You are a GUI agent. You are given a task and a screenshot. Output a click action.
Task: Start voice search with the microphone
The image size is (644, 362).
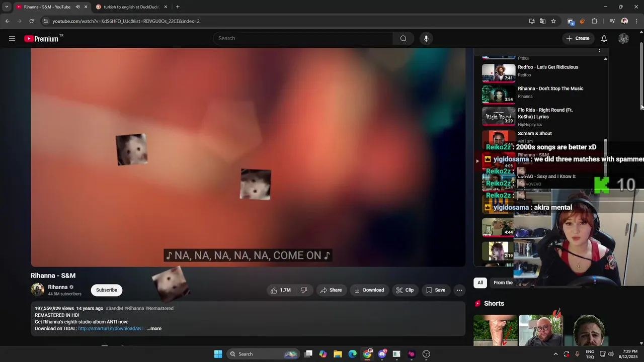point(426,38)
